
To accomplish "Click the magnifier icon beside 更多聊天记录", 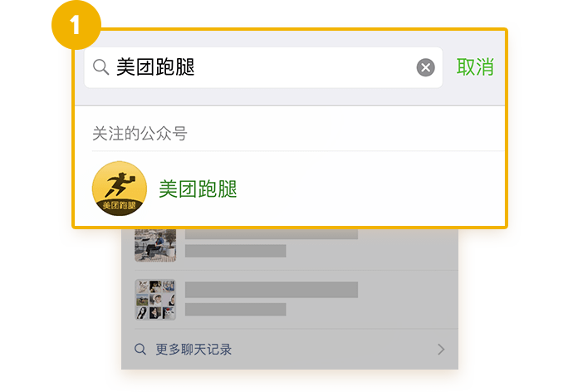I will (x=140, y=350).
